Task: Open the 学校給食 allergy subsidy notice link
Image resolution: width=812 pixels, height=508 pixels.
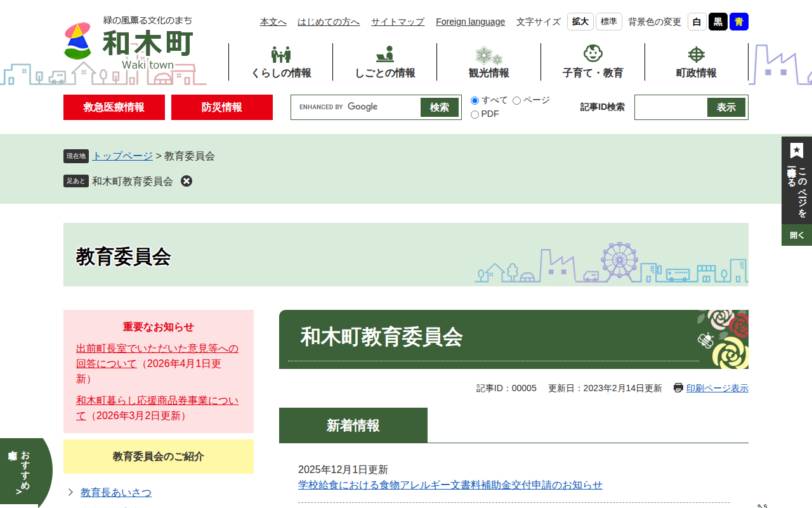Action: tap(450, 485)
